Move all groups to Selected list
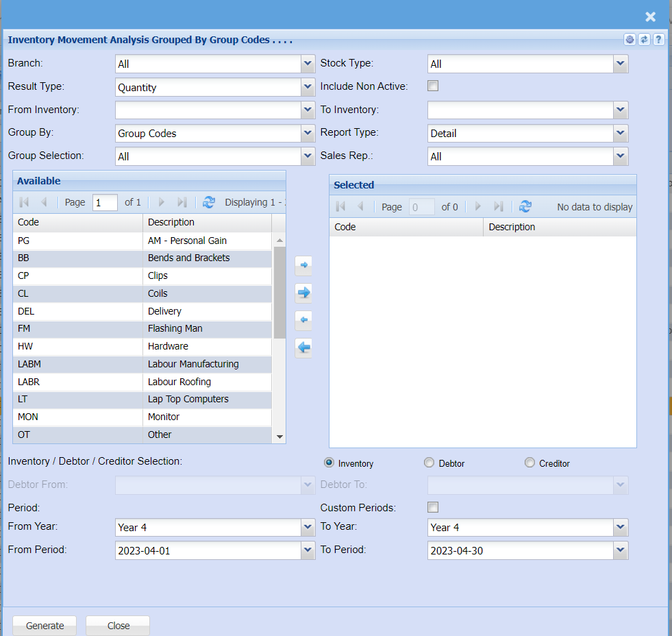This screenshot has height=636, width=672. click(303, 293)
